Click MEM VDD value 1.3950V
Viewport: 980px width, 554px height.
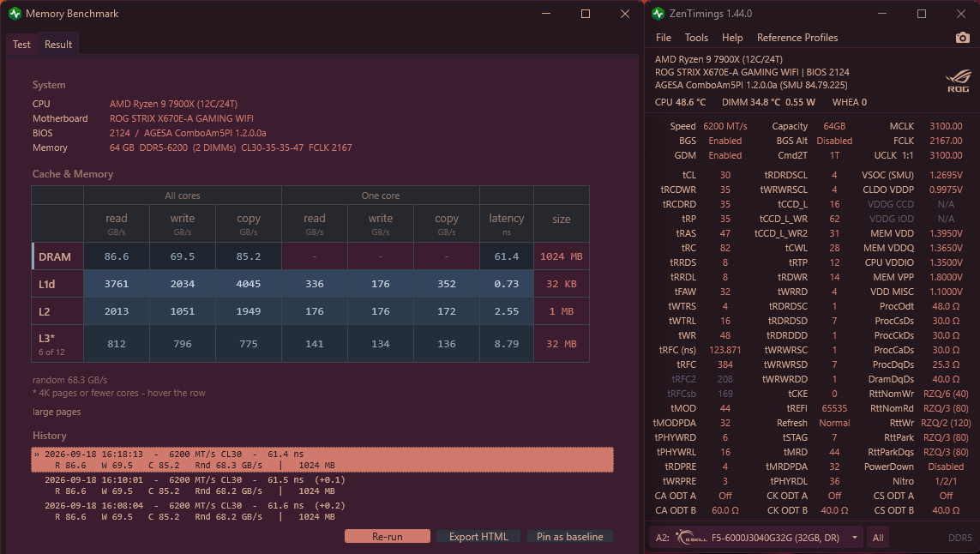tap(946, 233)
